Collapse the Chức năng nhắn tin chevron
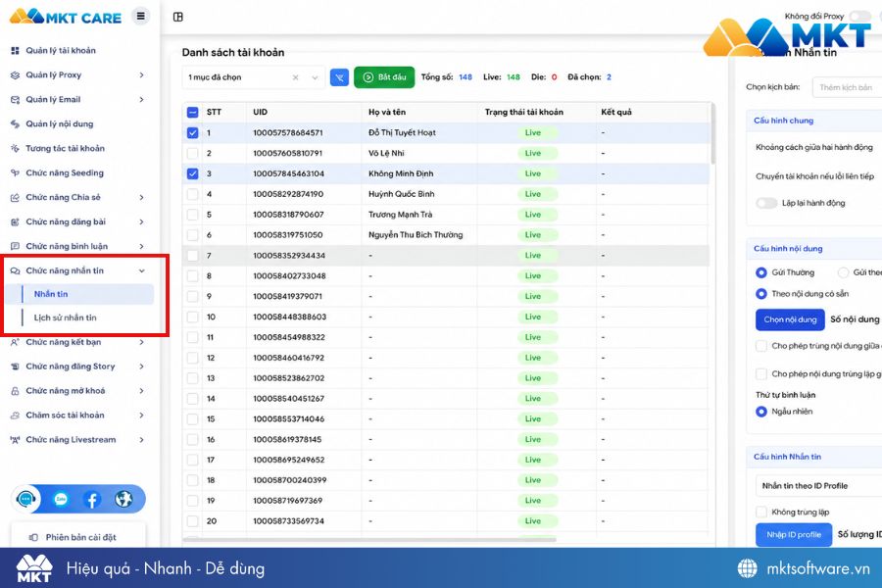Viewport: 882px width, 588px height. 142,270
